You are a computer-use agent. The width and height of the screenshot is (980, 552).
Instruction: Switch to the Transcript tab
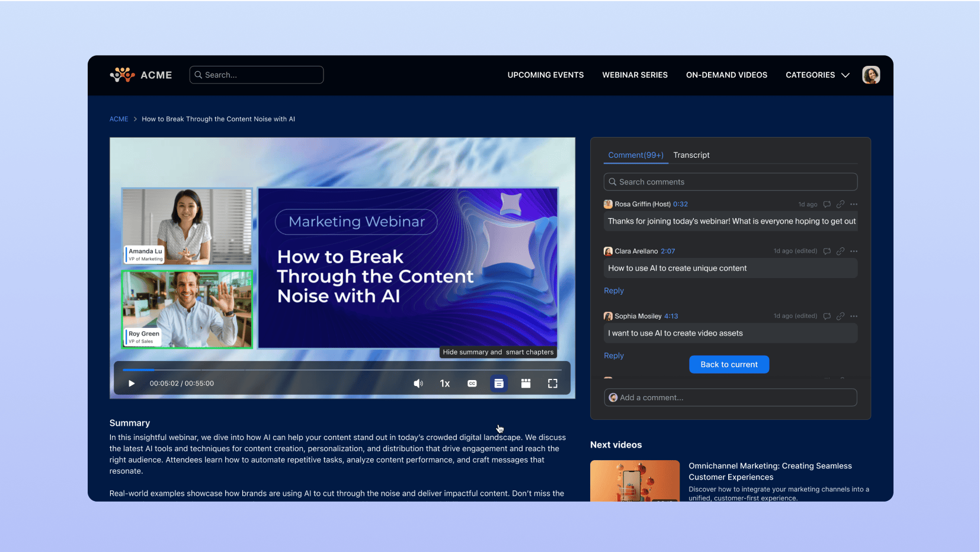(691, 155)
